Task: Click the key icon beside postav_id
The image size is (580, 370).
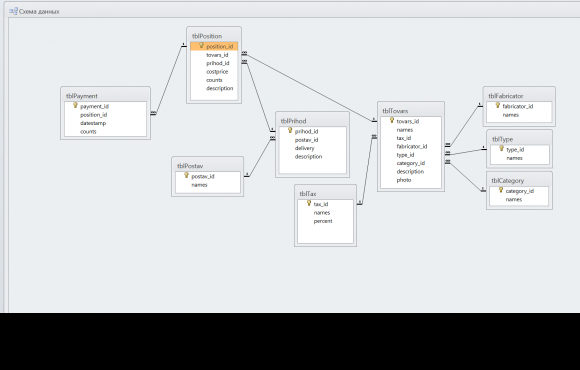Action: point(186,175)
